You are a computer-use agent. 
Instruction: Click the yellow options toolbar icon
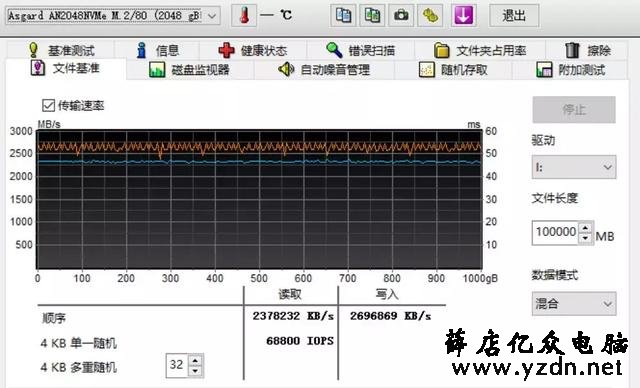click(430, 16)
